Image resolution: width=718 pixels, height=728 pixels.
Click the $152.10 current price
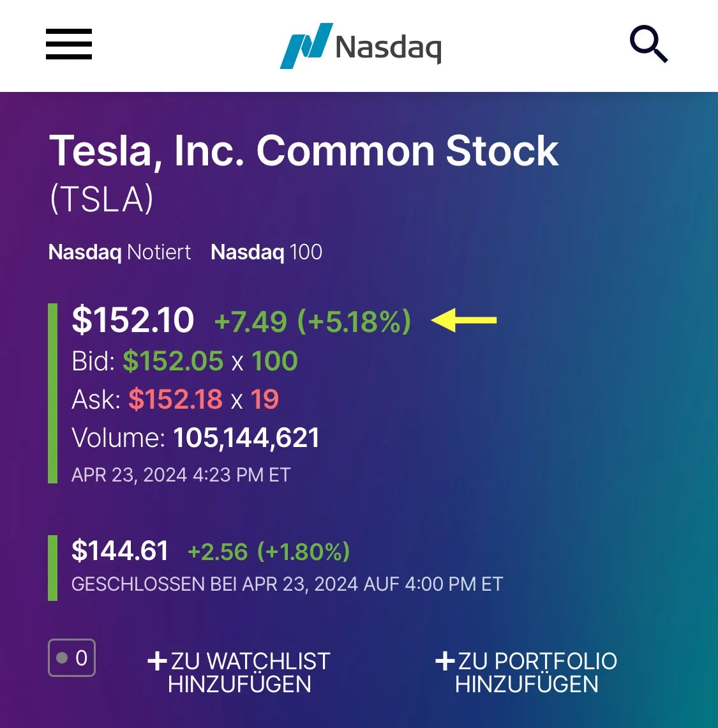(x=133, y=321)
